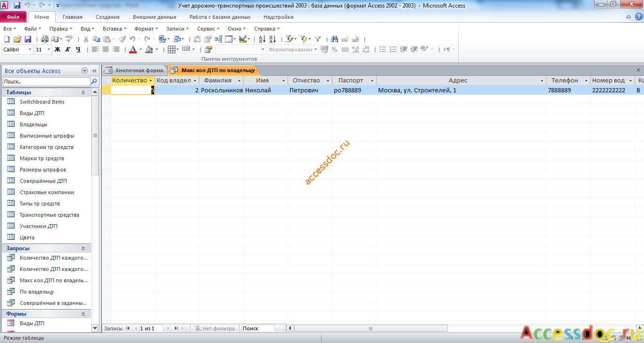The image size is (644, 343).
Task: Sort records ascending with the A-Z icon
Action: point(262,39)
